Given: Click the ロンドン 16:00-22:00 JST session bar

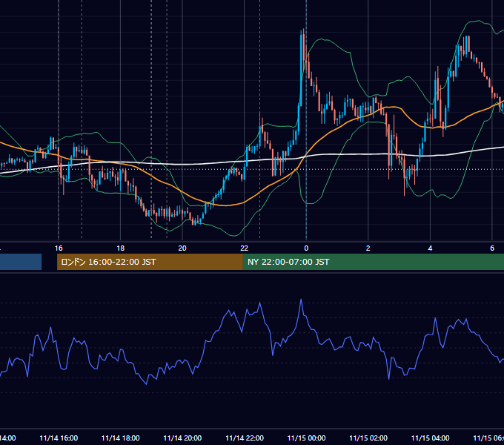Looking at the screenshot, I should point(150,262).
